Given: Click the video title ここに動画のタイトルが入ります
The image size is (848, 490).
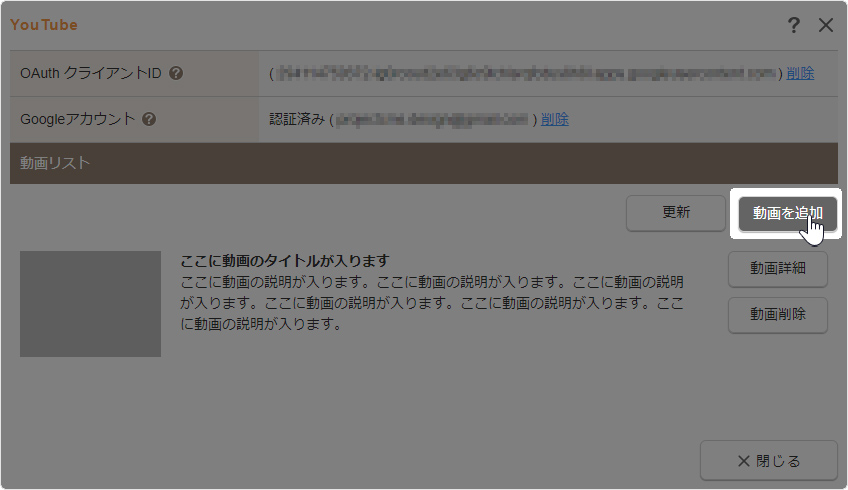Looking at the screenshot, I should (284, 261).
